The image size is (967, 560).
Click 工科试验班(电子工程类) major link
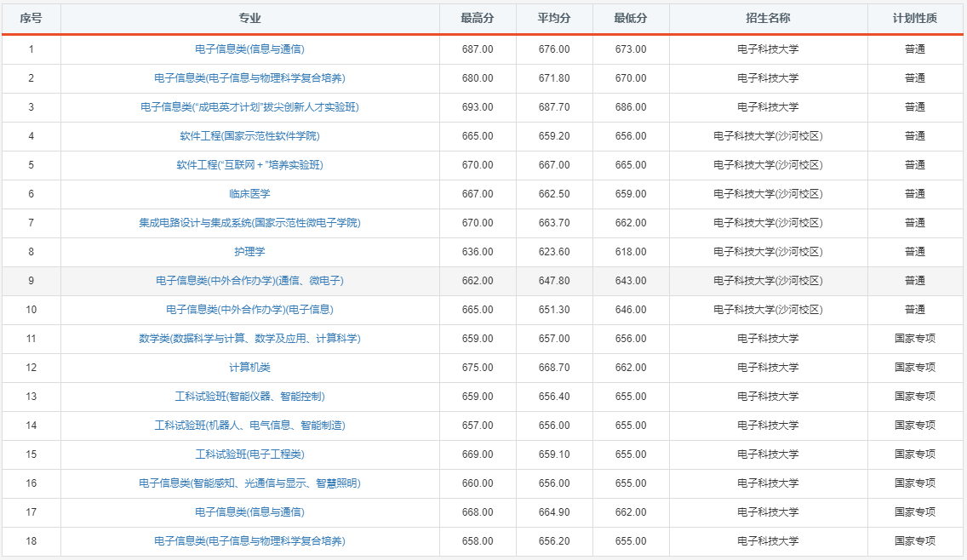point(249,455)
